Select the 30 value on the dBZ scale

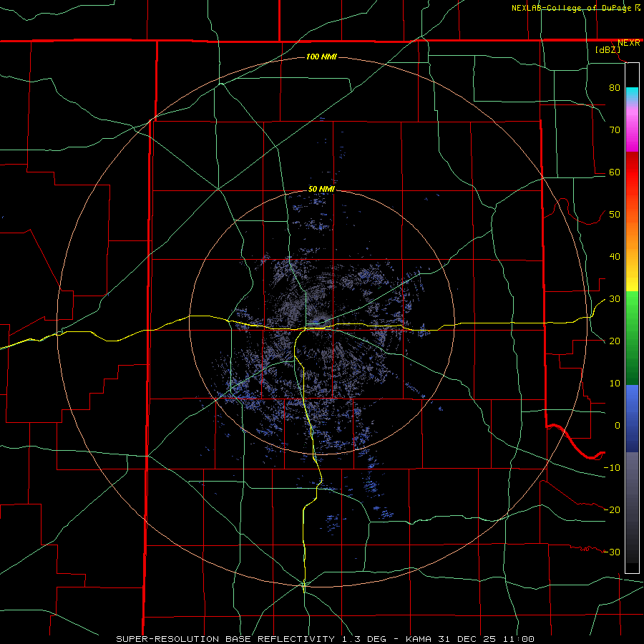[x=615, y=299]
